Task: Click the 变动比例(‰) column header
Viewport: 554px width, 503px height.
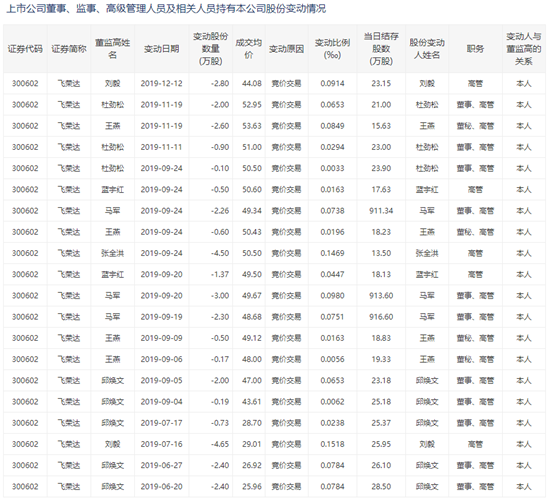Action: coord(332,49)
